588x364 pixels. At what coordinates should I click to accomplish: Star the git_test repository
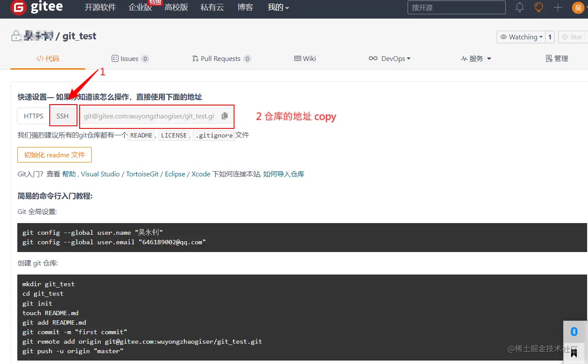[572, 37]
